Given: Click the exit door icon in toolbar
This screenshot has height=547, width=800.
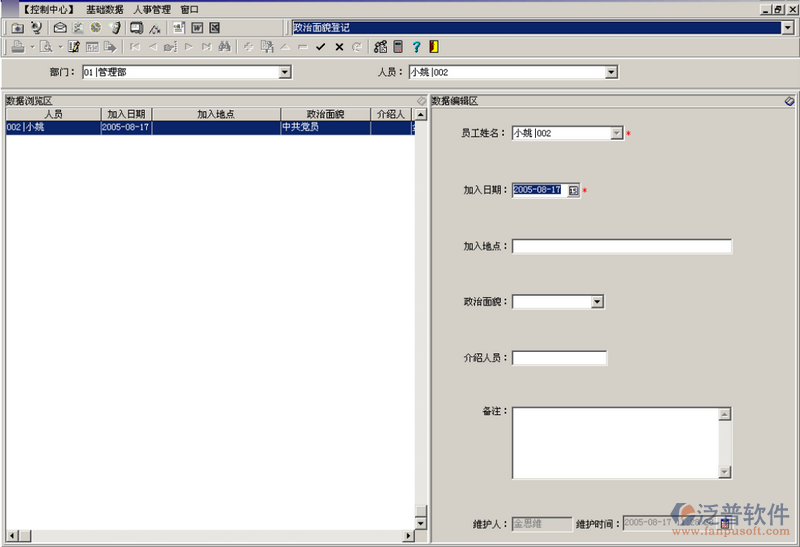Looking at the screenshot, I should [433, 47].
